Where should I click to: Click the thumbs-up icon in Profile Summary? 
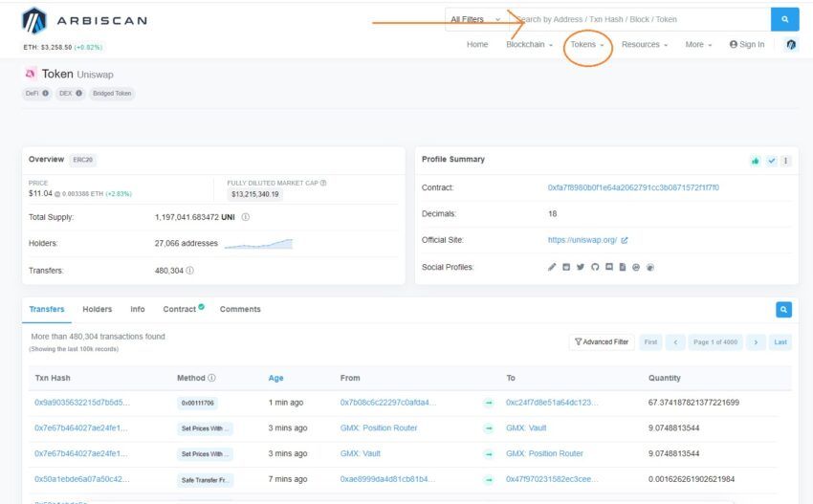(x=756, y=161)
